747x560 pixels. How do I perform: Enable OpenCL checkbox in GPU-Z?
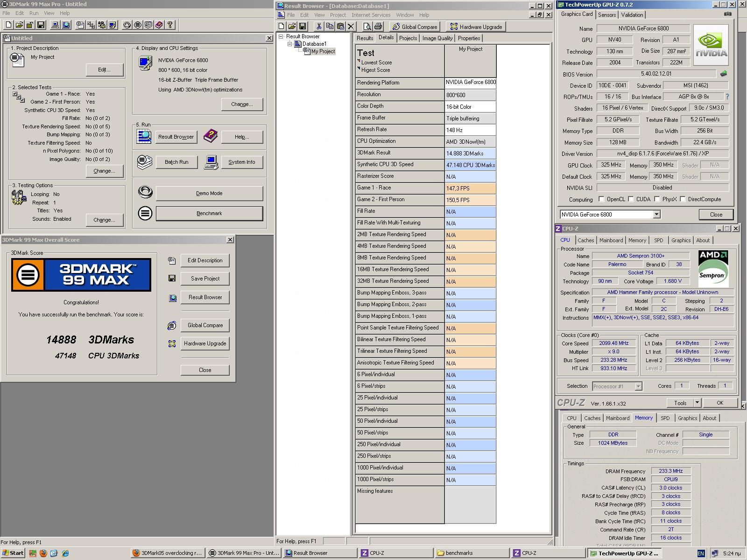pyautogui.click(x=601, y=199)
